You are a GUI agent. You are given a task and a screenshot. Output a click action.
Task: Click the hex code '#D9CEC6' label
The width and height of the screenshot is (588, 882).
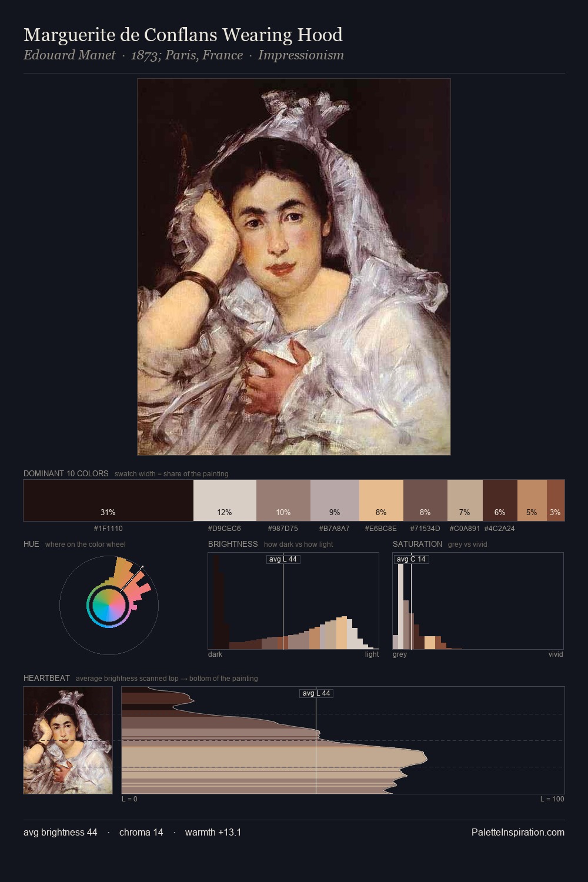pyautogui.click(x=225, y=529)
